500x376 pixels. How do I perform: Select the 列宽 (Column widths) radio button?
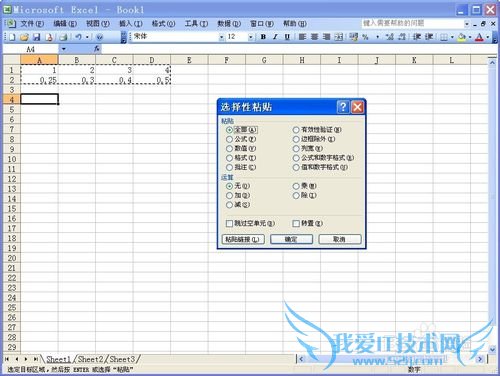pyautogui.click(x=296, y=148)
